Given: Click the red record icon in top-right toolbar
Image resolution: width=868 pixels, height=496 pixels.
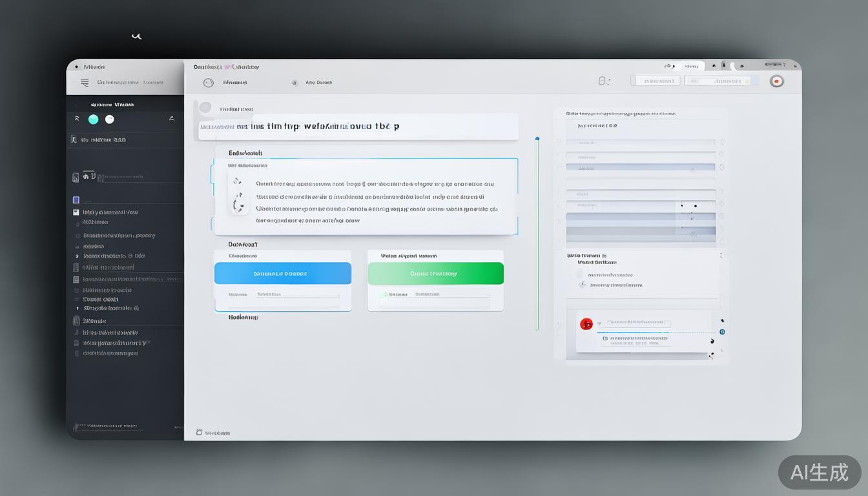Looking at the screenshot, I should 776,81.
